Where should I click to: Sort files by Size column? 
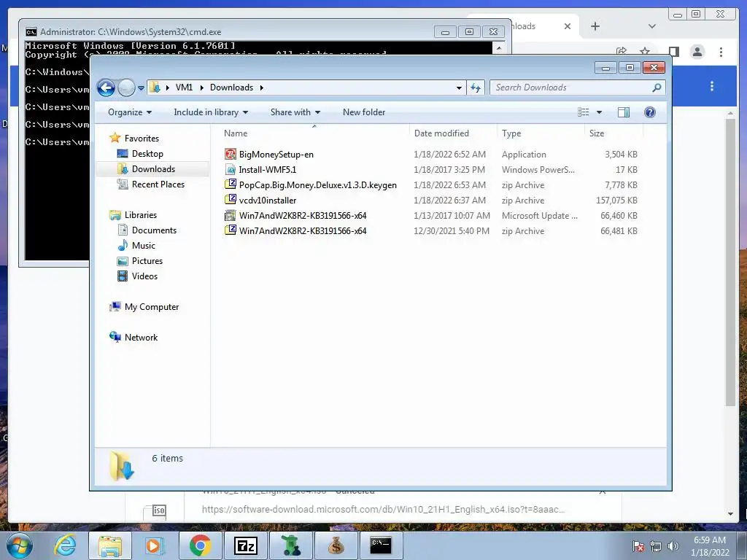pyautogui.click(x=614, y=133)
